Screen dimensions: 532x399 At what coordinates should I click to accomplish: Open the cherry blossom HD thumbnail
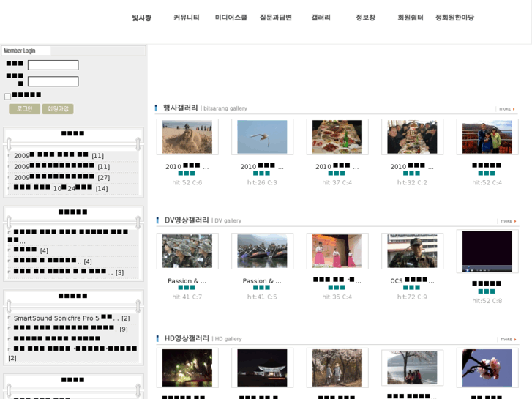tap(487, 368)
